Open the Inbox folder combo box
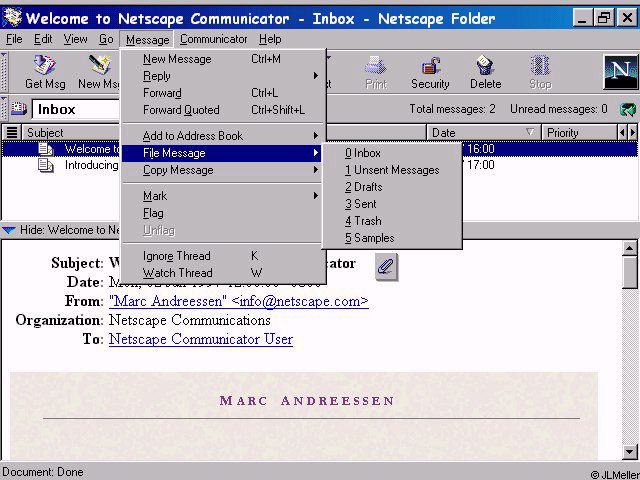The image size is (640, 480). point(77,109)
